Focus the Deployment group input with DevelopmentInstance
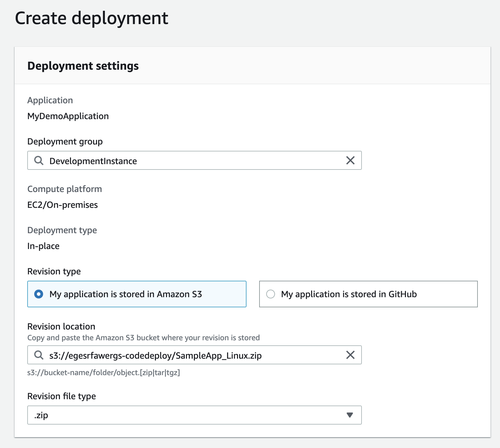Viewport: 500px width, 448px height. point(195,160)
